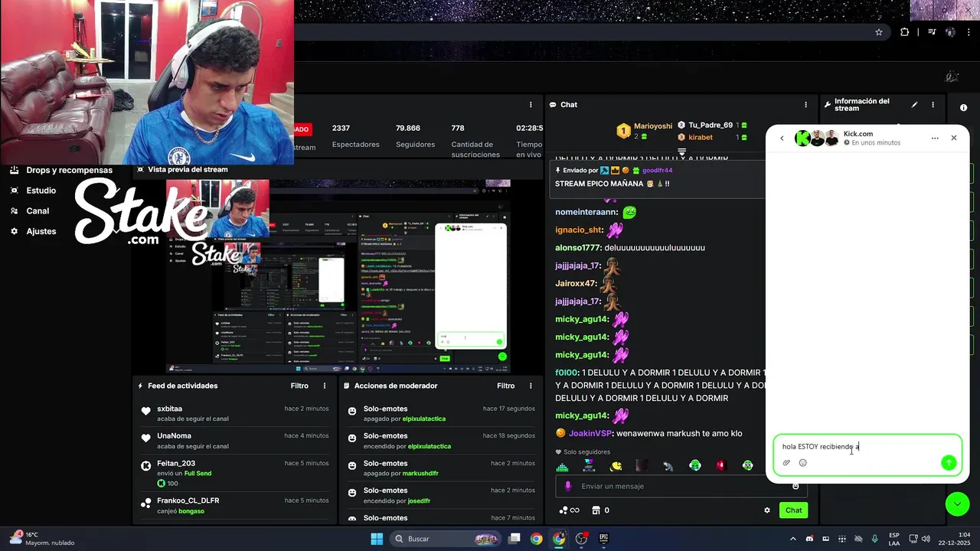Click elpixulatactica in top Solo-emotes apagado entry
The width and height of the screenshot is (980, 551).
[x=423, y=419]
